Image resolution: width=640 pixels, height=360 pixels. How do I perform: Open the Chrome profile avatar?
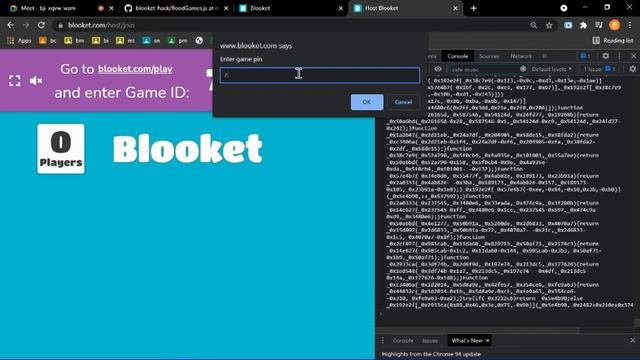(614, 25)
